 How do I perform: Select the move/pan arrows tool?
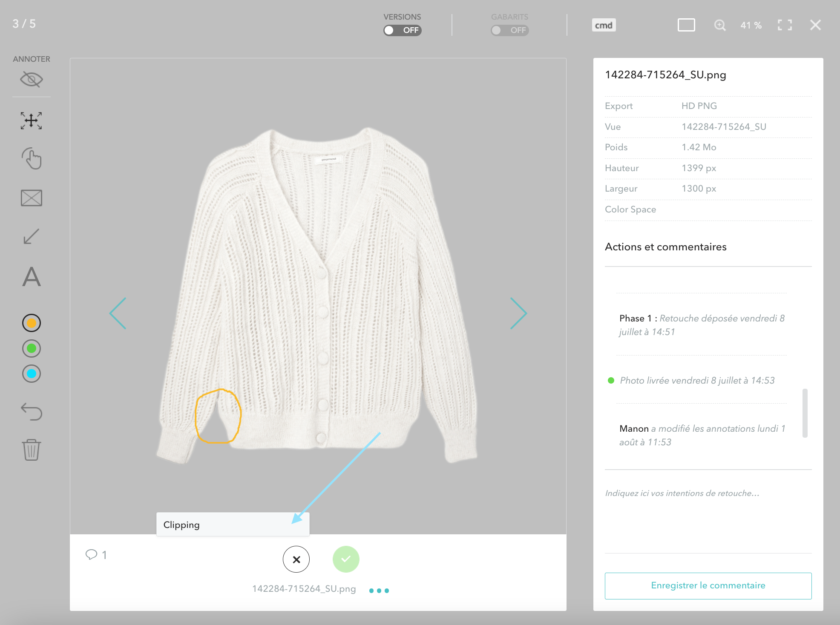pyautogui.click(x=32, y=120)
